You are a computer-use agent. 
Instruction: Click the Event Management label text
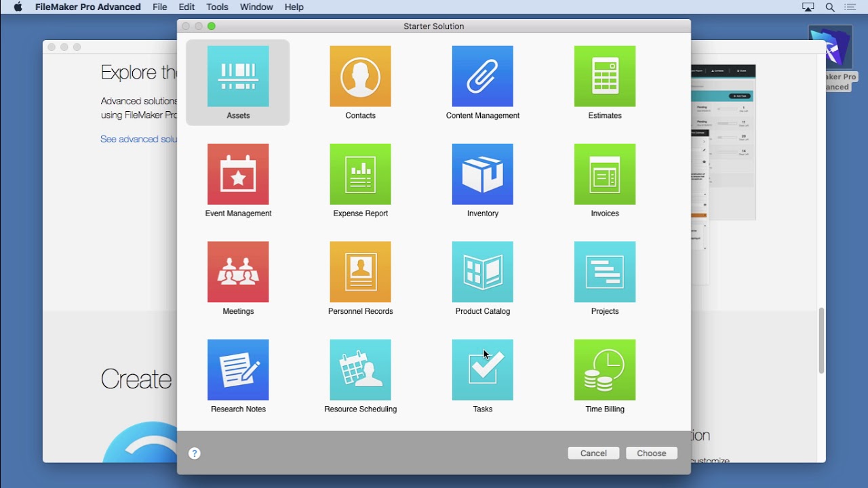[x=238, y=213]
